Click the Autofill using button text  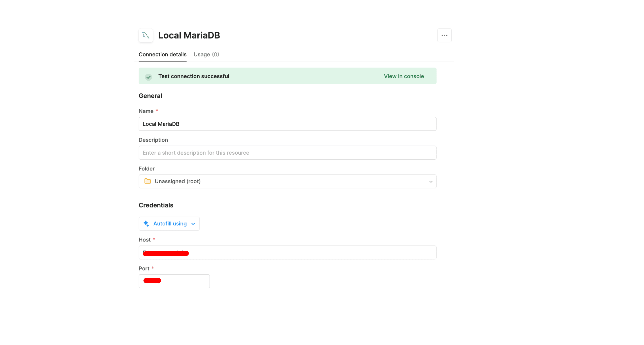[170, 223]
